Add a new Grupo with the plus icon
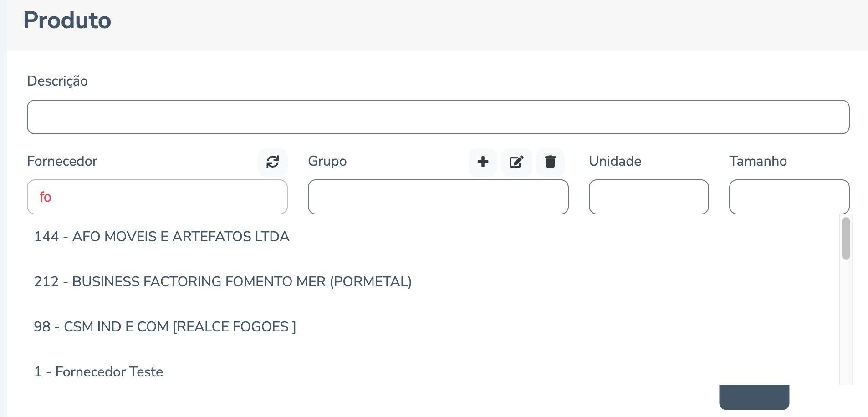 [x=483, y=162]
